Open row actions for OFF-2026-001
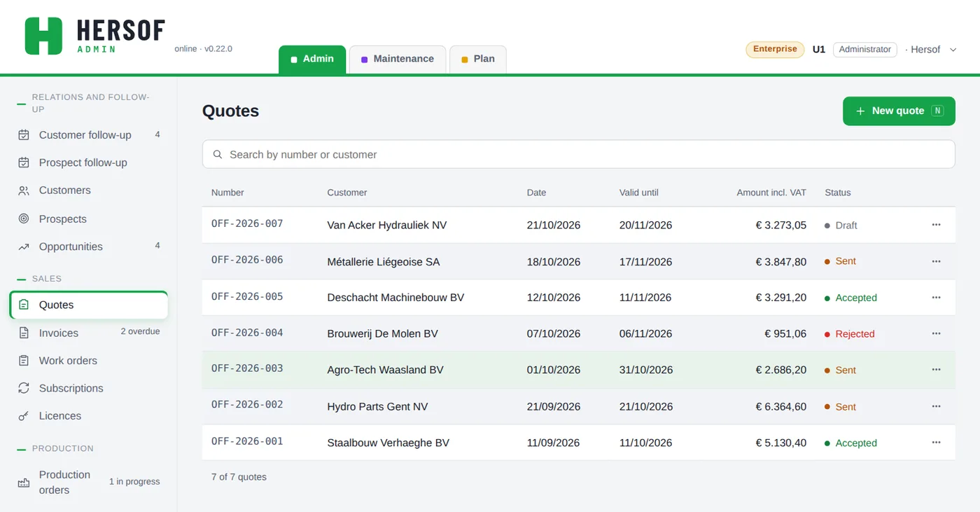This screenshot has width=980, height=512. [936, 443]
